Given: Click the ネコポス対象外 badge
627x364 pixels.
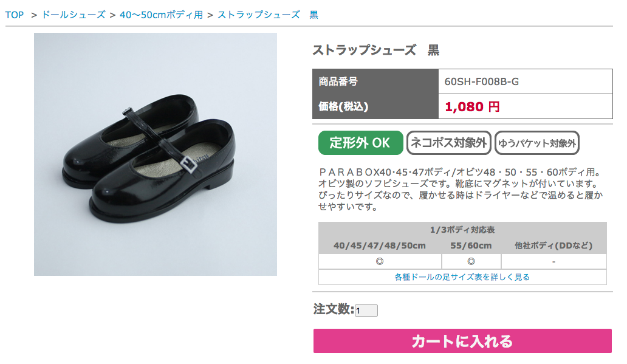Looking at the screenshot, I should [449, 143].
